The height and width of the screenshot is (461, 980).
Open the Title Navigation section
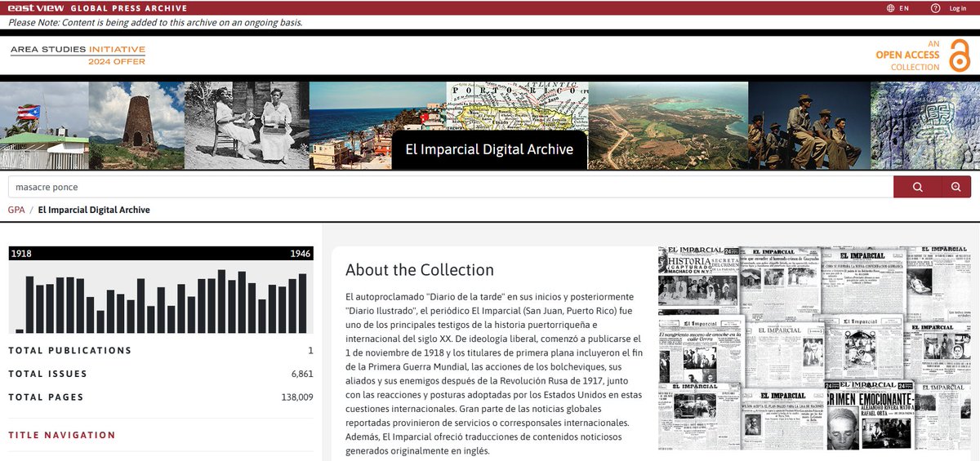(x=62, y=436)
